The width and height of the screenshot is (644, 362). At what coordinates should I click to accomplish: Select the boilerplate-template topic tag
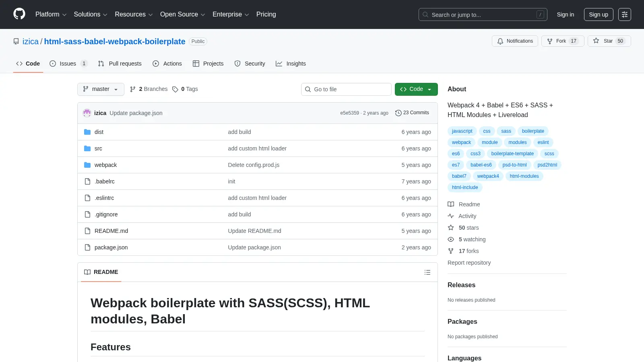pos(512,154)
